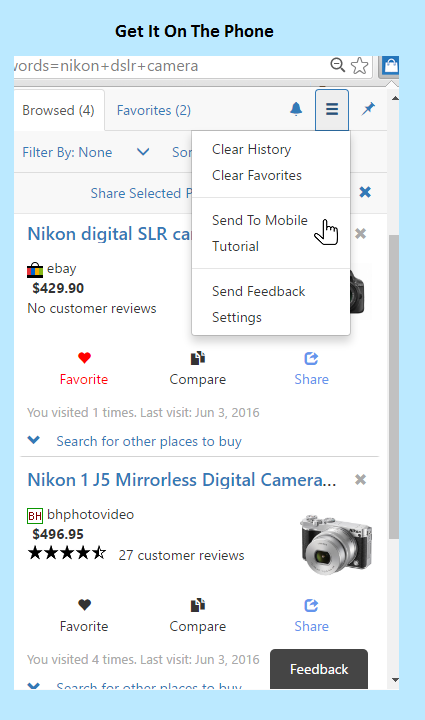The height and width of the screenshot is (720, 425).
Task: Unfavorite the ebay Nikon digital SLR item
Action: 84,369
